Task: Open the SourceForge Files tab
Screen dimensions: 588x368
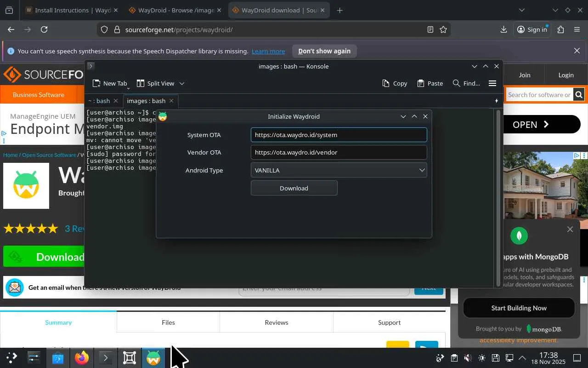Action: [168, 322]
